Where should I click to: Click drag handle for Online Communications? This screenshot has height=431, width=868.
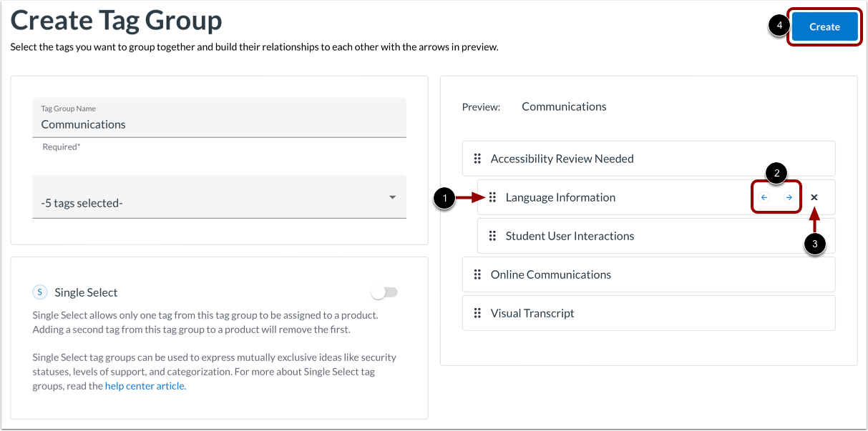[477, 274]
